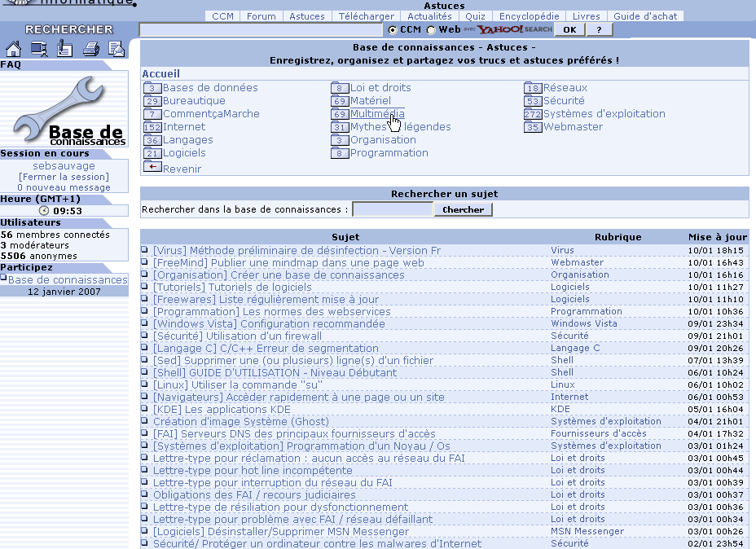Open the Guide d'achat tab
The image size is (756, 549).
pos(645,16)
